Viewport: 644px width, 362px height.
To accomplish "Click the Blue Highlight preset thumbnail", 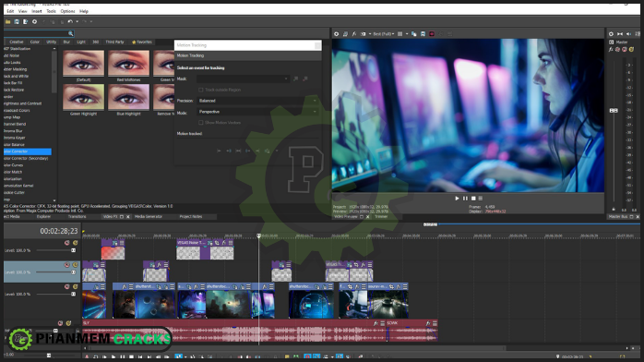I will tap(128, 97).
